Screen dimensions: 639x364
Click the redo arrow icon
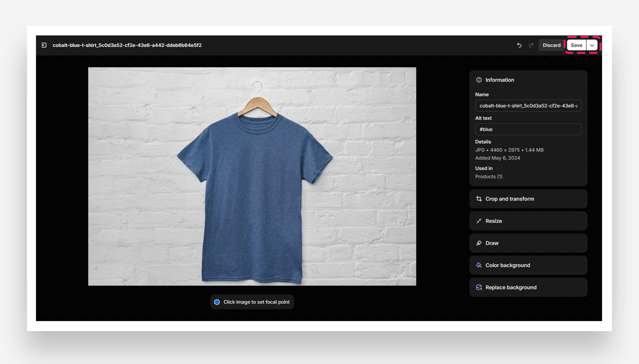coord(531,45)
